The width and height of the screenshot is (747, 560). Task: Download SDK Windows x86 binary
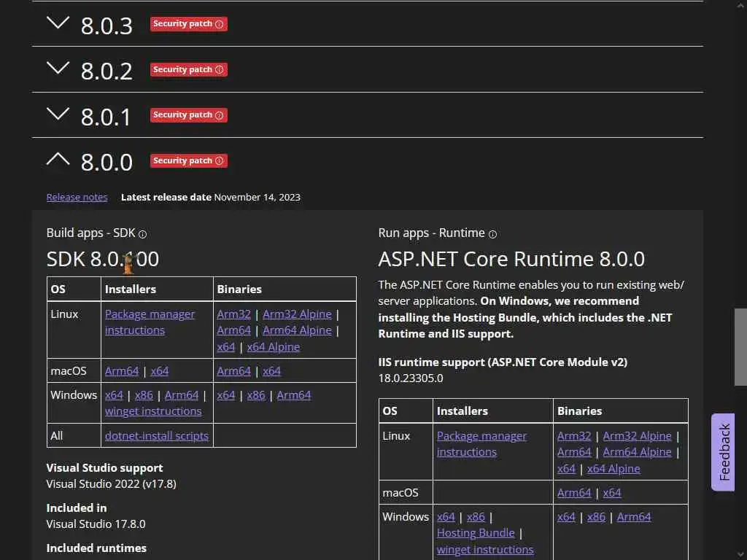pyautogui.click(x=256, y=395)
